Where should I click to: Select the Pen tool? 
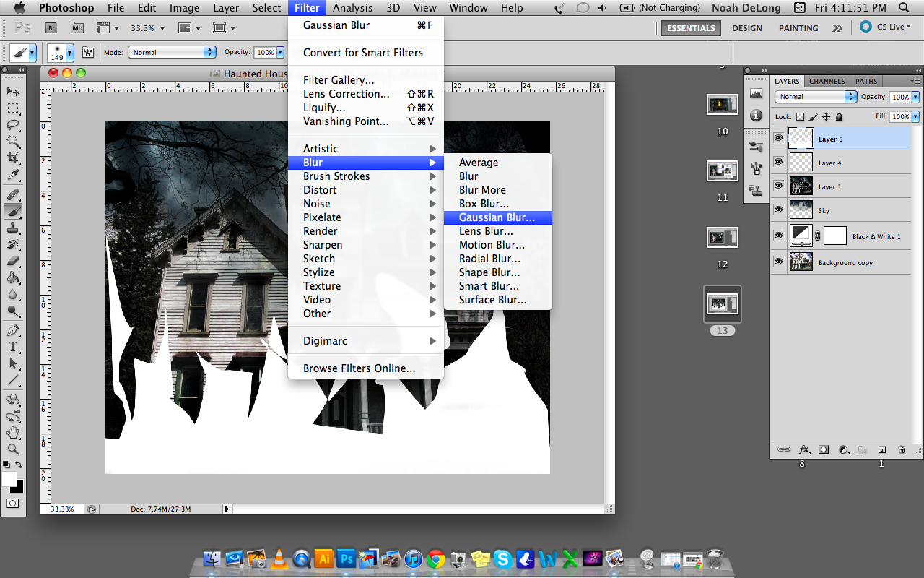[x=13, y=331]
